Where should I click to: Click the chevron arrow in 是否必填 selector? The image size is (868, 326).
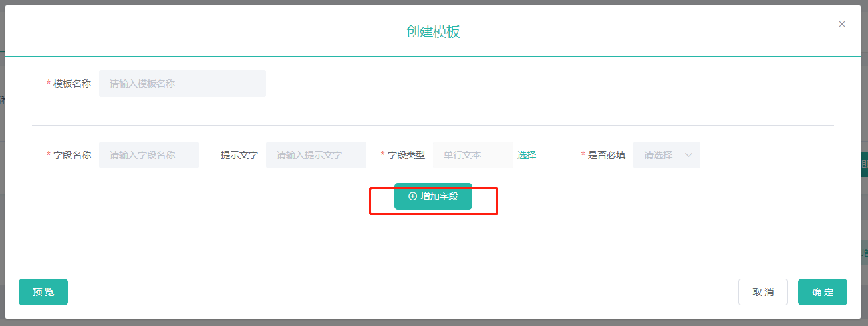(689, 155)
